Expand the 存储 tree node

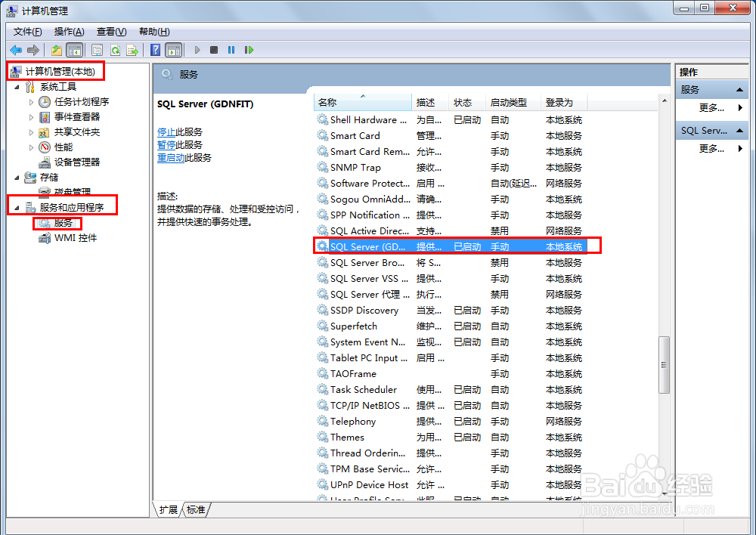pyautogui.click(x=17, y=177)
